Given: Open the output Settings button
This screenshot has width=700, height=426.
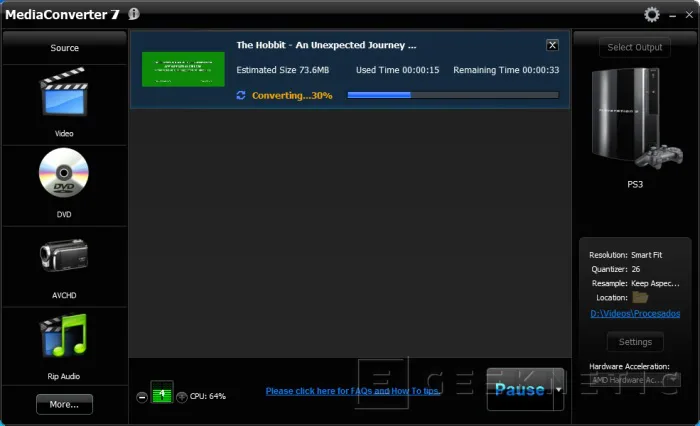Looking at the screenshot, I should pos(635,342).
